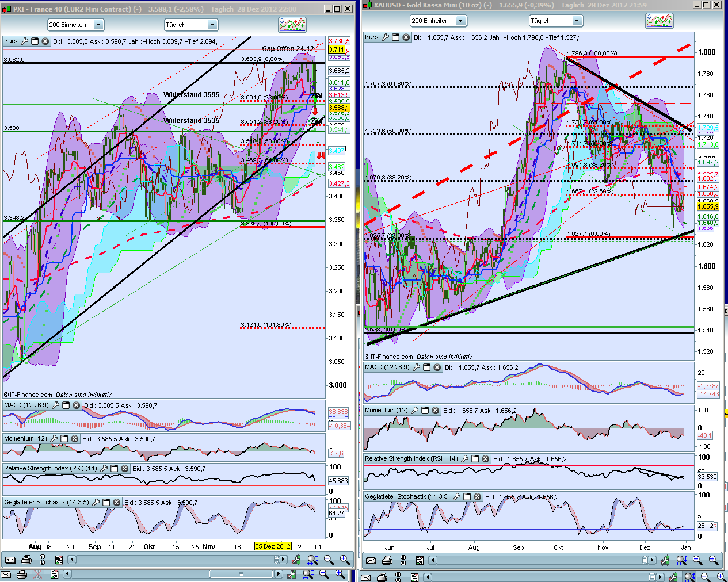Open the 200 Einheiten dropdown in PXI window
The height and width of the screenshot is (582, 728).
tap(75, 25)
